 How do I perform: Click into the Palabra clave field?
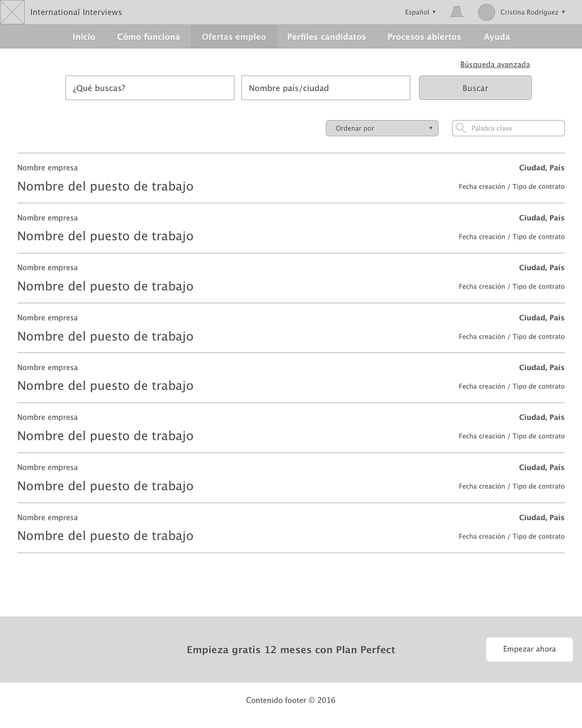pyautogui.click(x=515, y=129)
